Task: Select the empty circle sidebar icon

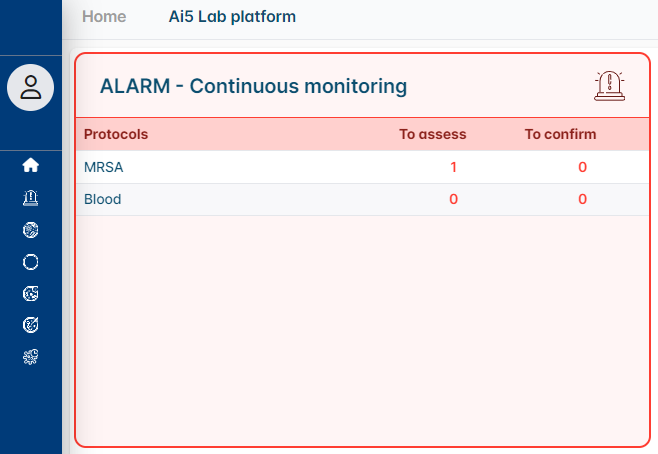Action: (x=30, y=262)
